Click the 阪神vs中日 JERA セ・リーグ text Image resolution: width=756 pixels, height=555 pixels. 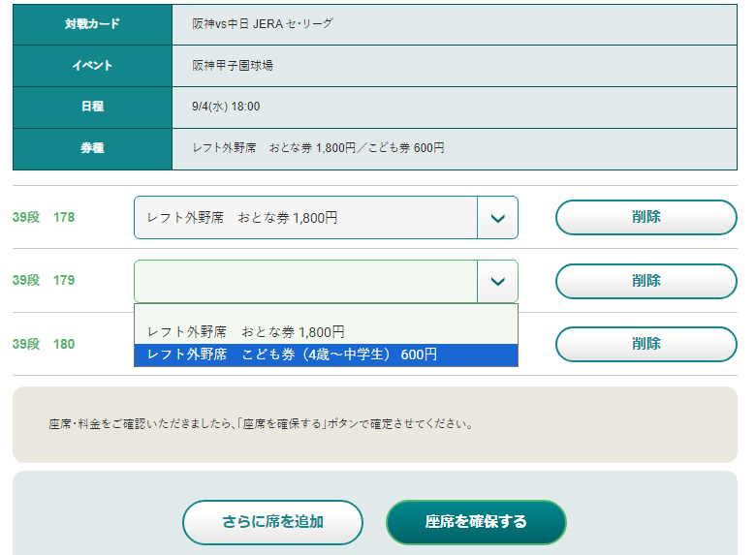pos(263,23)
